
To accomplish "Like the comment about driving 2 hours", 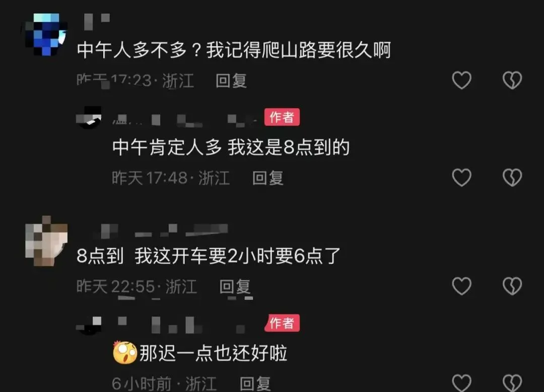I will coord(461,286).
